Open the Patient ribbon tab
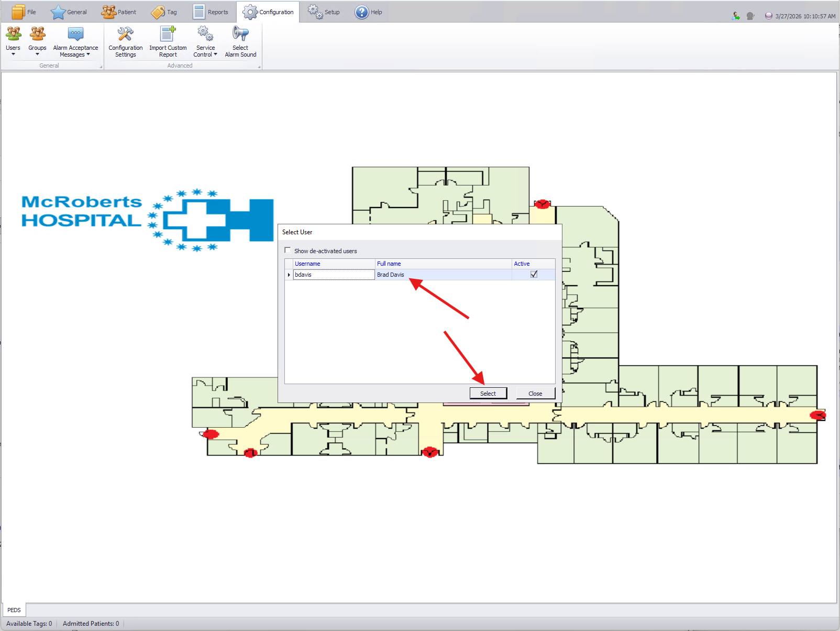This screenshot has height=631, width=840. [x=119, y=12]
